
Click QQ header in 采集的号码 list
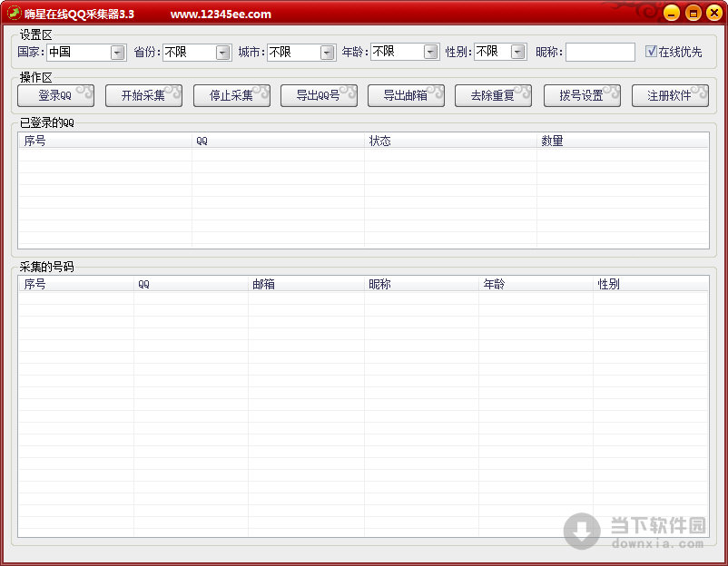coord(191,284)
